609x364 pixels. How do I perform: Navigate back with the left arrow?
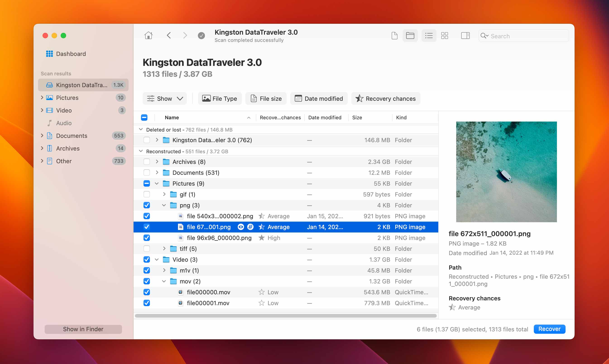(169, 36)
